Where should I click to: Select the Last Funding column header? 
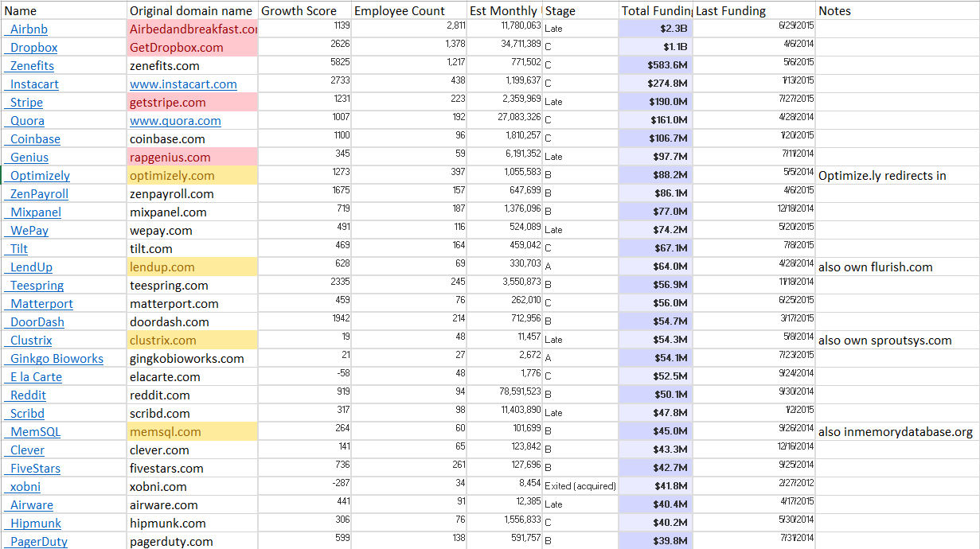pyautogui.click(x=755, y=10)
